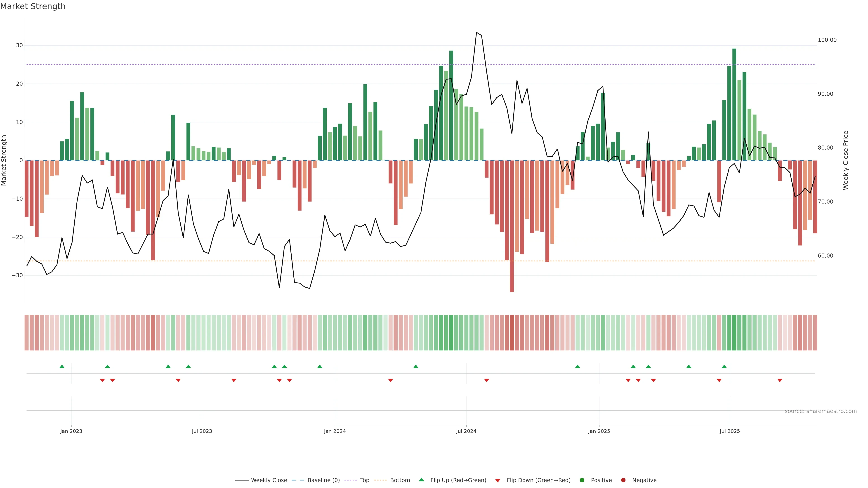This screenshot has height=488, width=868.
Task: Click the leftmost red flip-down triangle marker
Action: click(x=102, y=380)
